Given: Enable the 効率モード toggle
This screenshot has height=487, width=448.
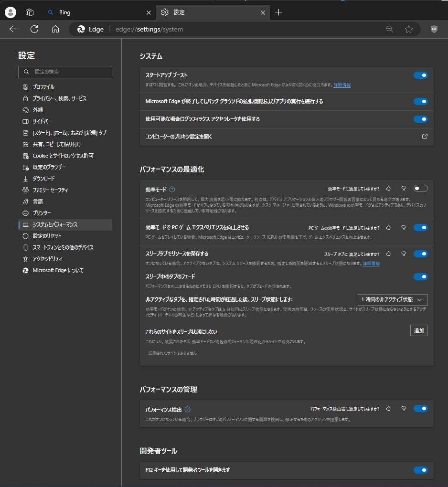Looking at the screenshot, I should 420,189.
